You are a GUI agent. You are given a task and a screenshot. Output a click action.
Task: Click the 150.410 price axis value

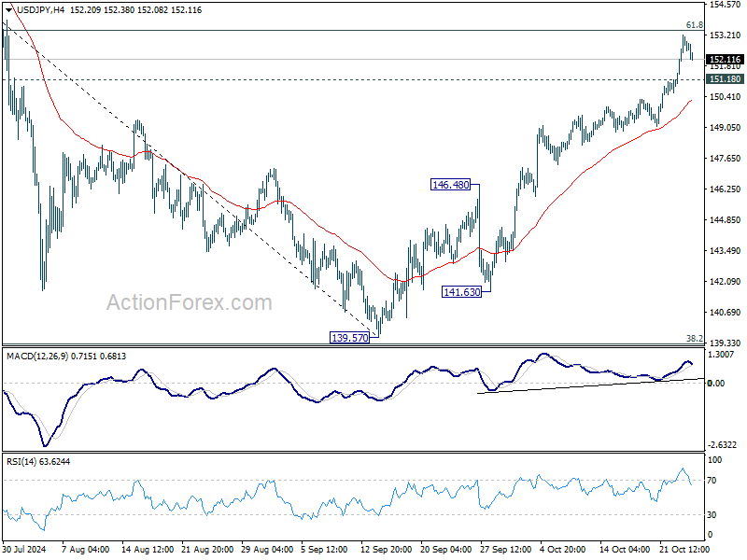tap(726, 97)
